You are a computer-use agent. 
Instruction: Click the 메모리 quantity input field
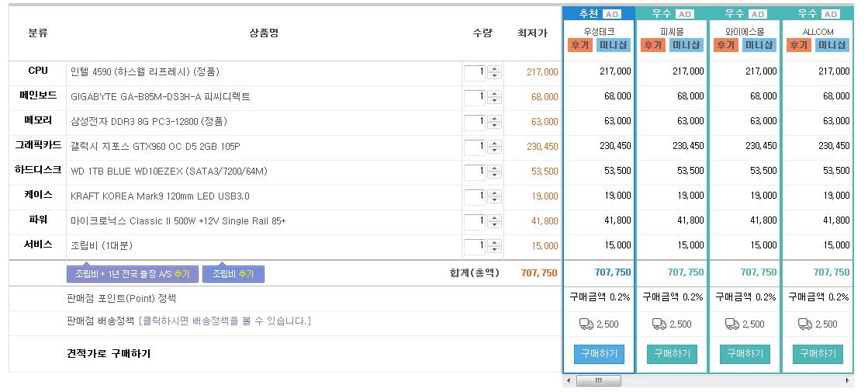click(474, 122)
